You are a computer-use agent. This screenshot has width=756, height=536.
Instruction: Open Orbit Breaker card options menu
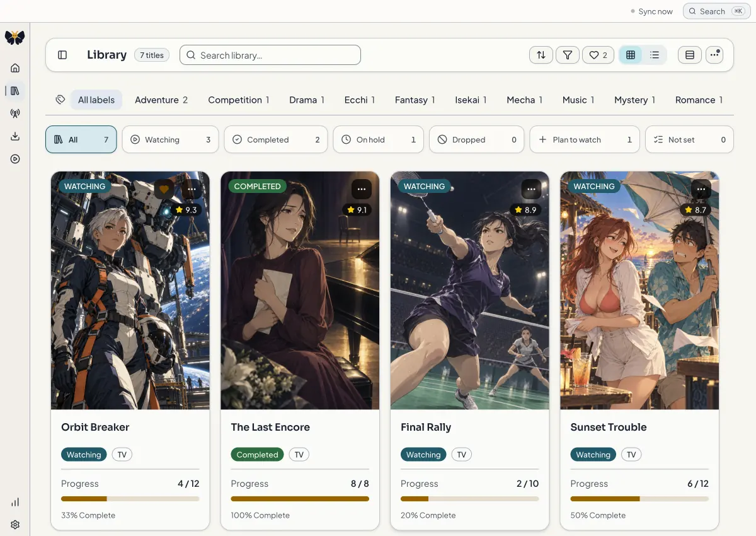[x=192, y=189]
